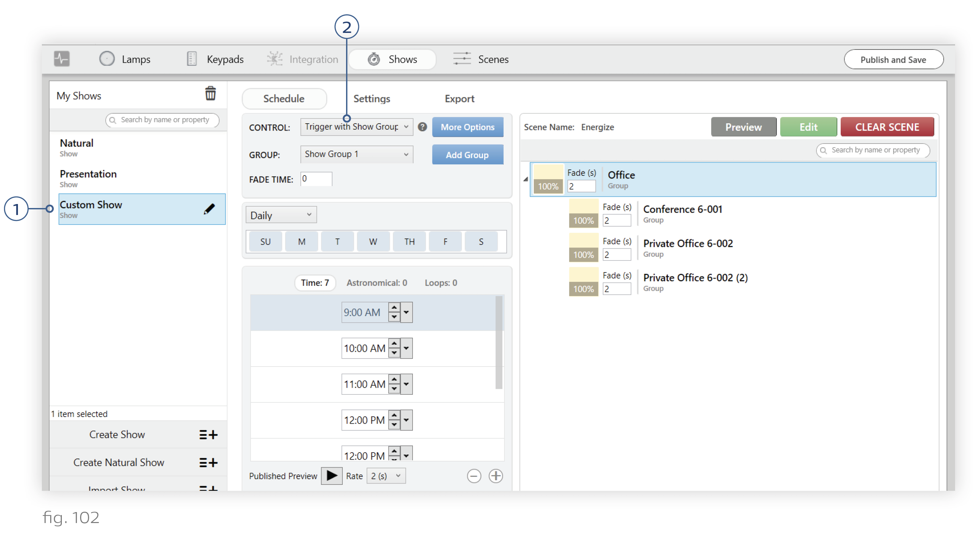Click Private Office 6-002 (2) swatch
Viewport: 980px width, 533px height.
(583, 281)
